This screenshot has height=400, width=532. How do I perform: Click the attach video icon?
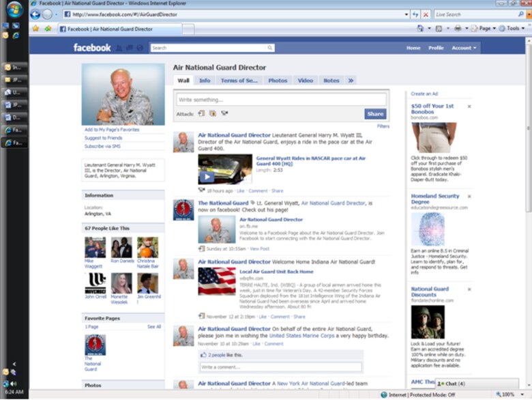coord(213,113)
